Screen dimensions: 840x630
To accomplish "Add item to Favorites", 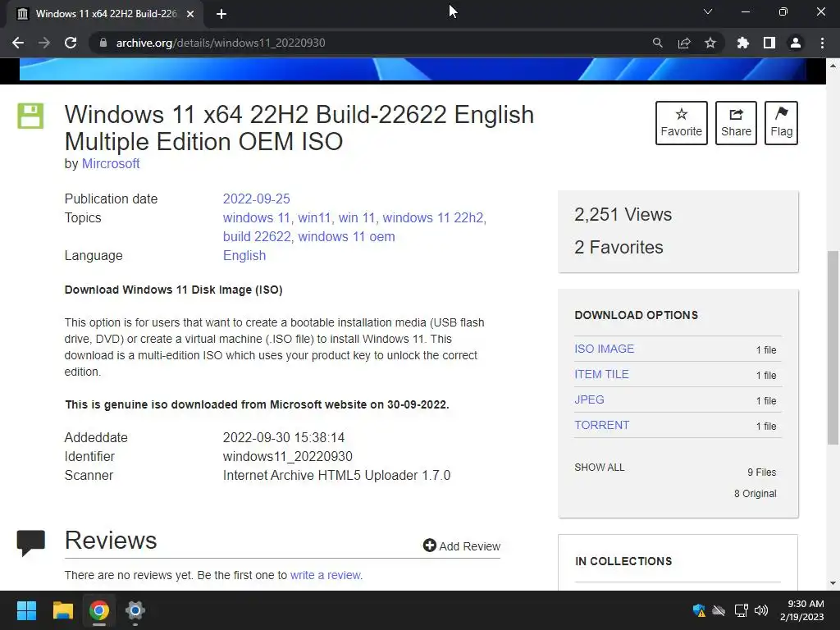I will pyautogui.click(x=682, y=123).
